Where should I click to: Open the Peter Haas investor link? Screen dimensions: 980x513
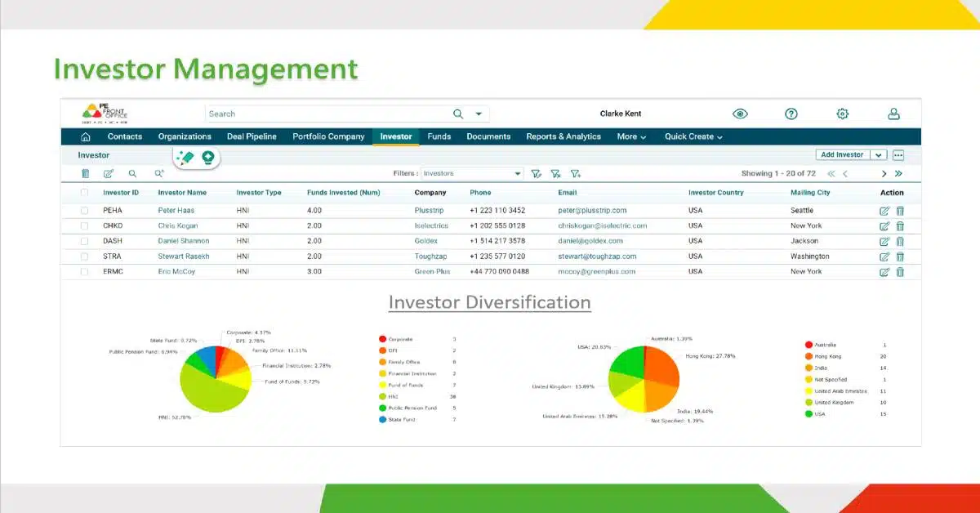[x=176, y=211]
